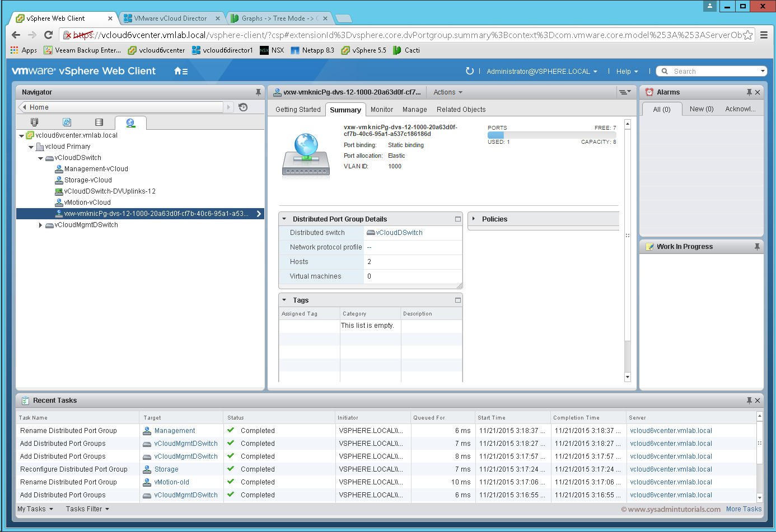Open Netapp 8.3 bookmark
Screen dimensions: 776x532
tap(312, 50)
